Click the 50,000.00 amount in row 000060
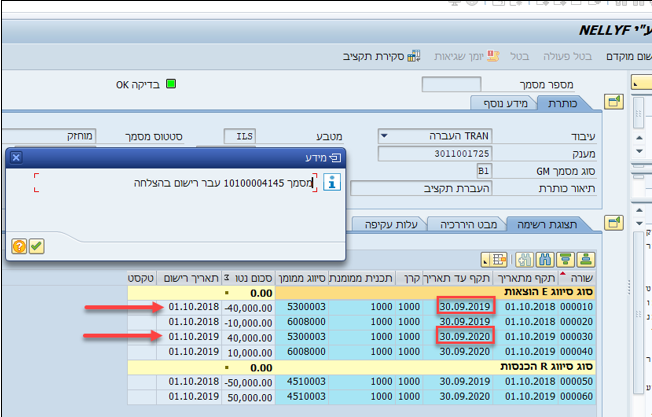 [x=249, y=397]
